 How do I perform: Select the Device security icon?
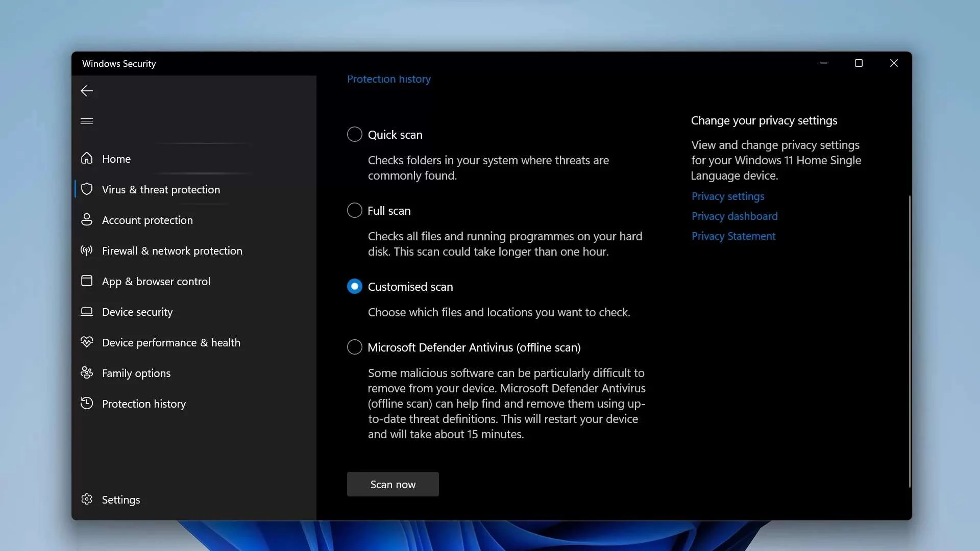click(86, 312)
